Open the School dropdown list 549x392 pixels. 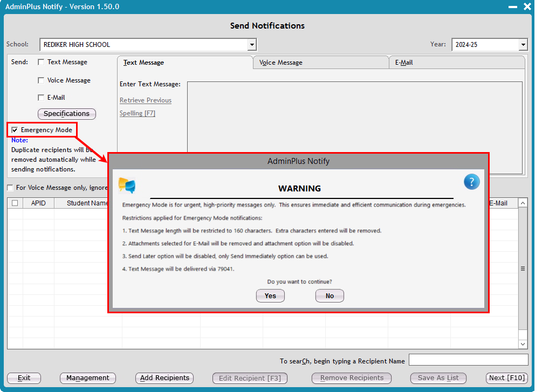(x=252, y=45)
